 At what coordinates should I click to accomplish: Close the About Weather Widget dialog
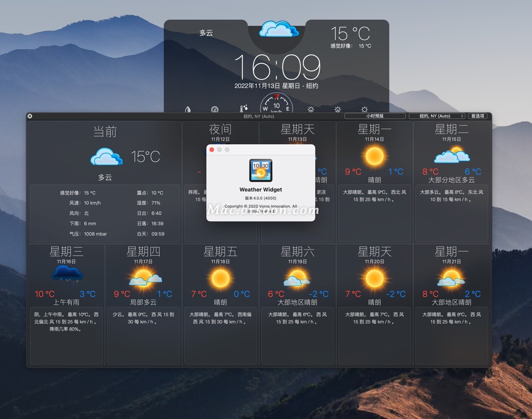point(212,150)
